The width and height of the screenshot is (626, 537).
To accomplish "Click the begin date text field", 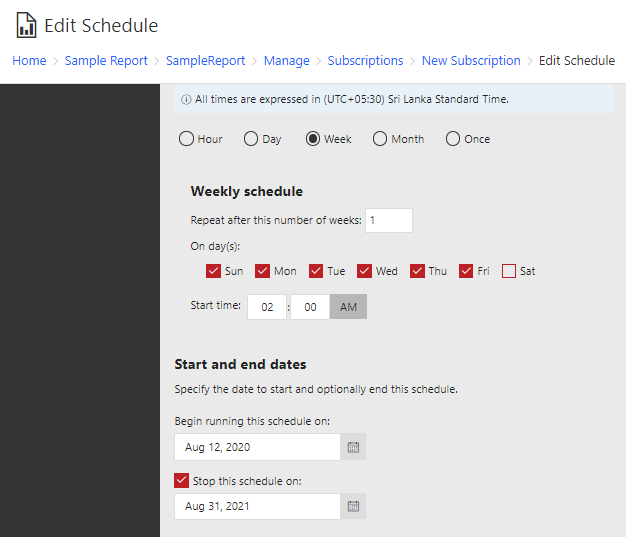I will pyautogui.click(x=257, y=447).
